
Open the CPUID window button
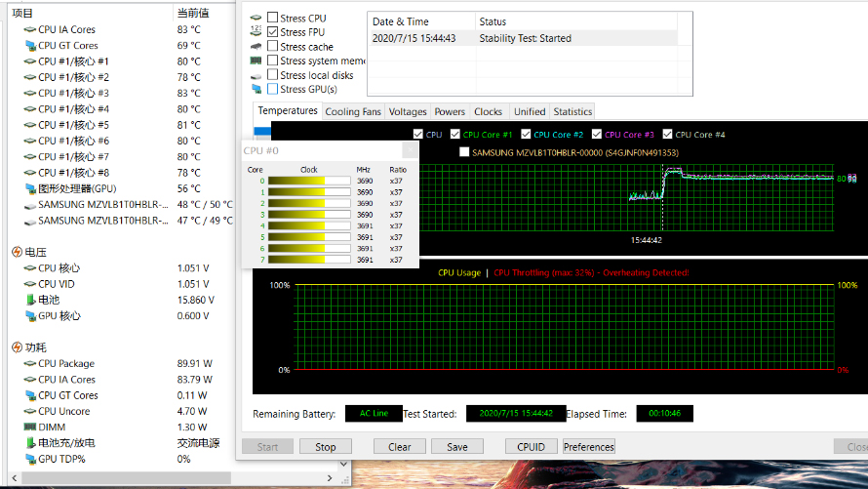point(531,446)
